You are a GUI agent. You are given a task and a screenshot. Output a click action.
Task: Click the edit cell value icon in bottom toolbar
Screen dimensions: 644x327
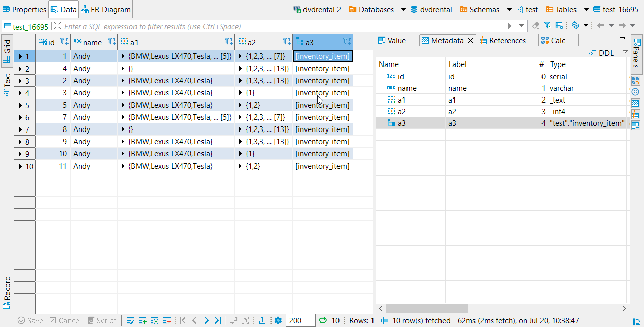pyautogui.click(x=130, y=320)
